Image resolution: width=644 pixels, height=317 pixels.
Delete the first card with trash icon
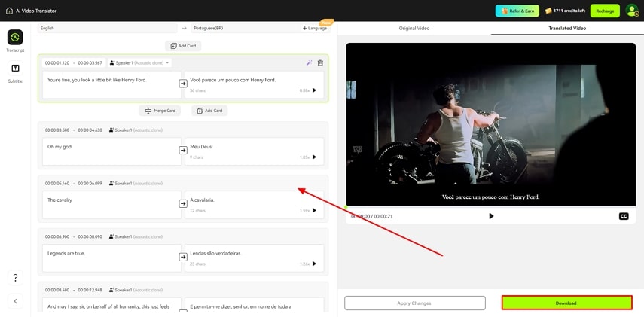pyautogui.click(x=320, y=63)
